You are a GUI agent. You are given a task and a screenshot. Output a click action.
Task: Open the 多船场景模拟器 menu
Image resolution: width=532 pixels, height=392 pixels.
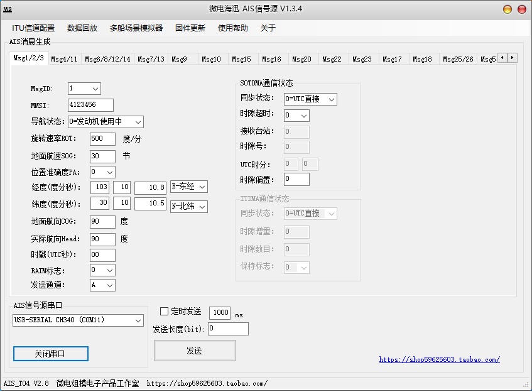136,28
